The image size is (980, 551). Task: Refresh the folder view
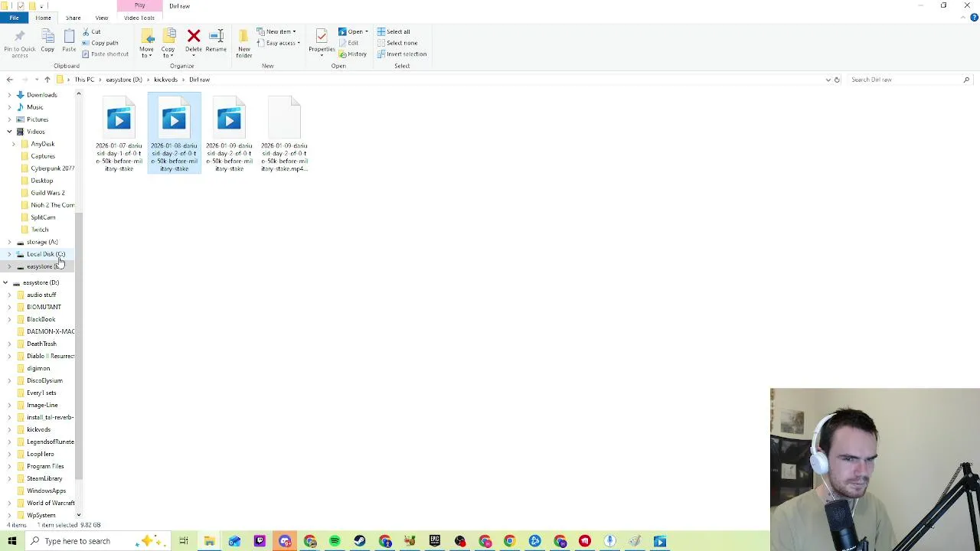(x=837, y=80)
